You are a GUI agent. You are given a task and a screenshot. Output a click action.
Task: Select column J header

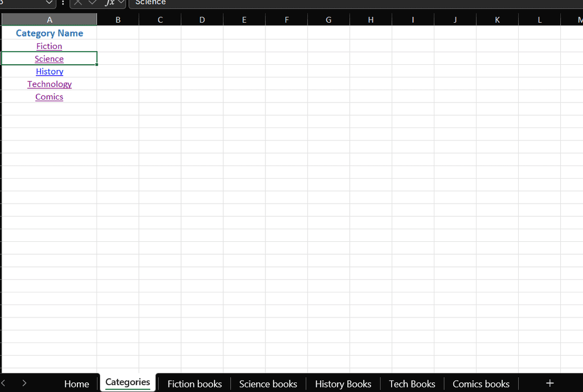coord(455,20)
